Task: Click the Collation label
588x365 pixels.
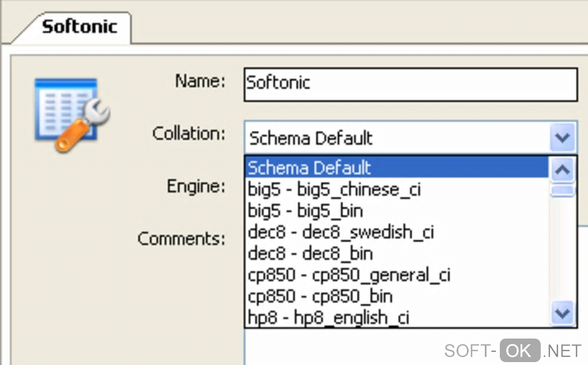Action: point(189,134)
